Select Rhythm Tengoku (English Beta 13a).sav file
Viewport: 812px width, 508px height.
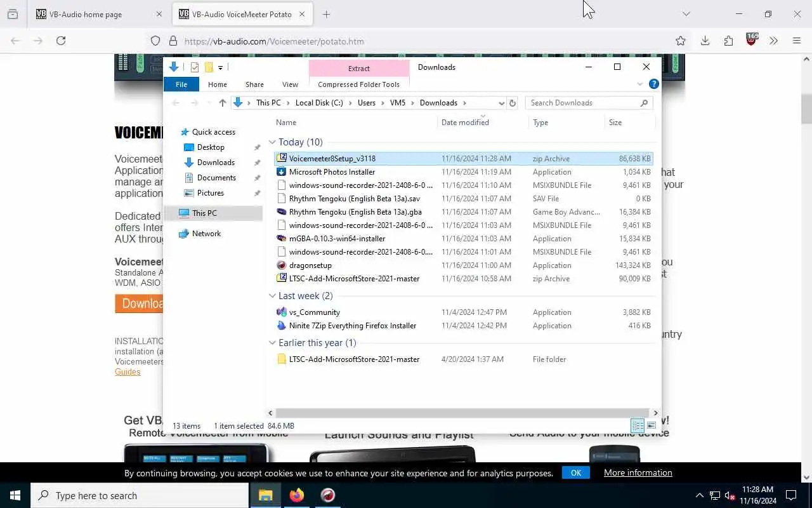click(x=355, y=199)
